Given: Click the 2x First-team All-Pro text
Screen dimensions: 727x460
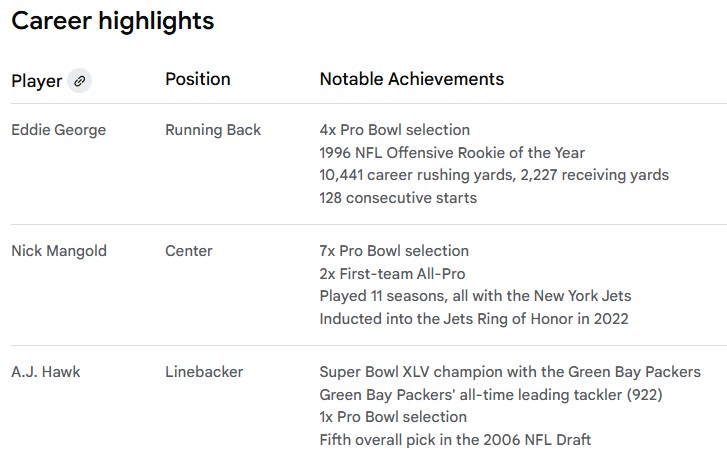Looking at the screenshot, I should point(392,274).
